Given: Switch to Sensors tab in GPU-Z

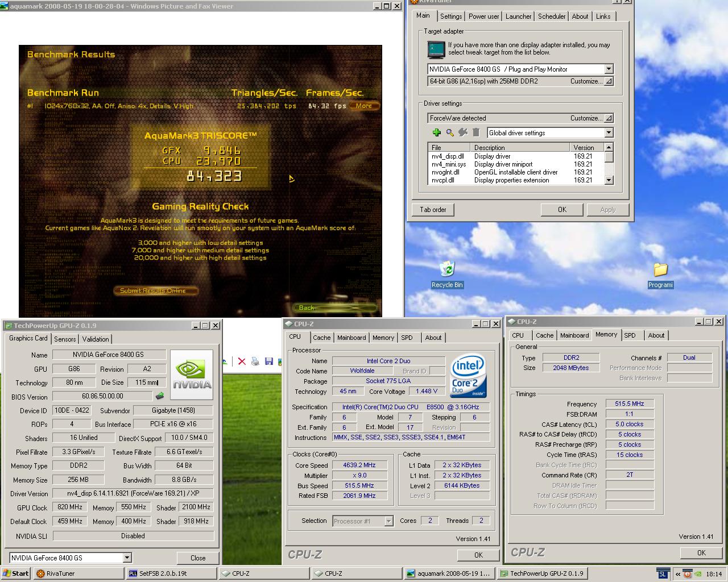Looking at the screenshot, I should click(65, 339).
